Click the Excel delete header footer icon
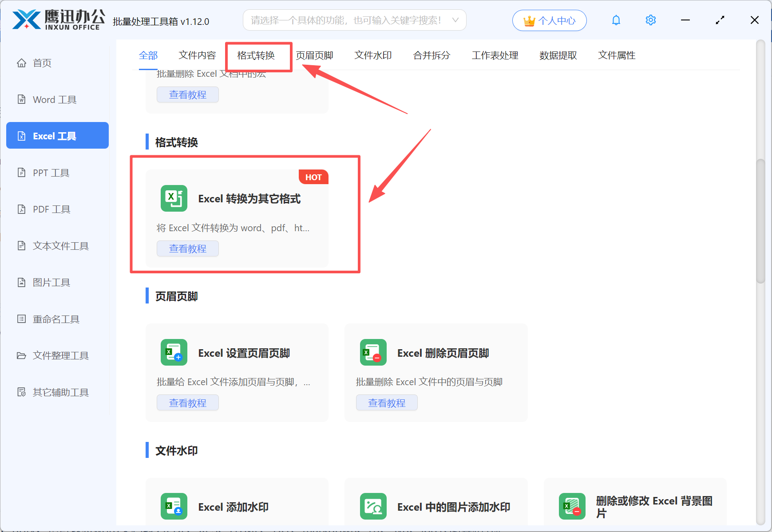The image size is (772, 532). (373, 353)
